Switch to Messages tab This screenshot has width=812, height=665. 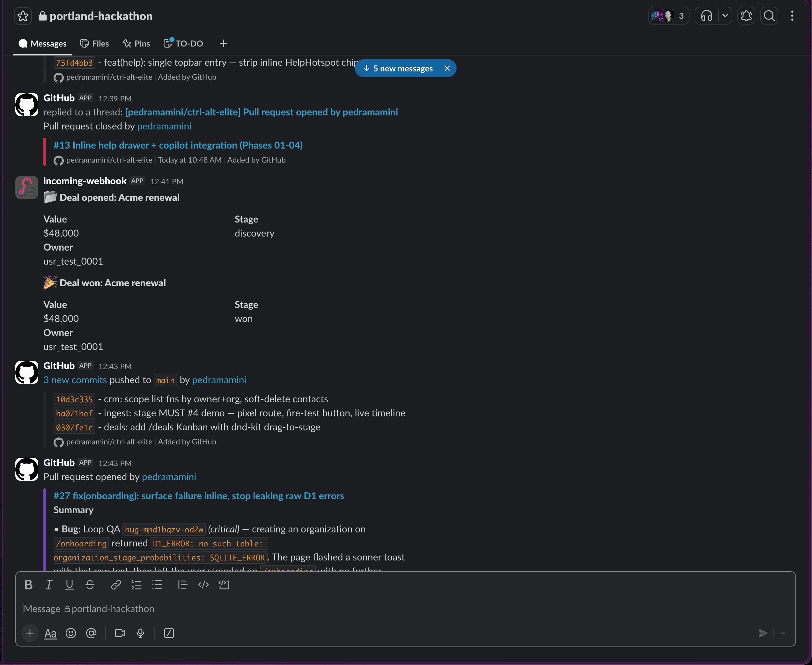pos(42,44)
